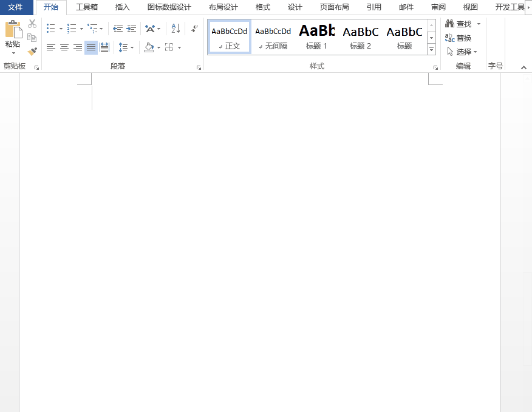Toggle distributed alignment button
Screen dimensions: 532x412
coord(104,47)
